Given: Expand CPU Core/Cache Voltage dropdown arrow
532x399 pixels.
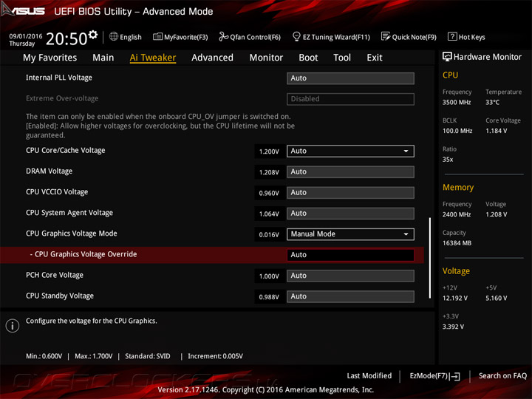Looking at the screenshot, I should click(406, 151).
